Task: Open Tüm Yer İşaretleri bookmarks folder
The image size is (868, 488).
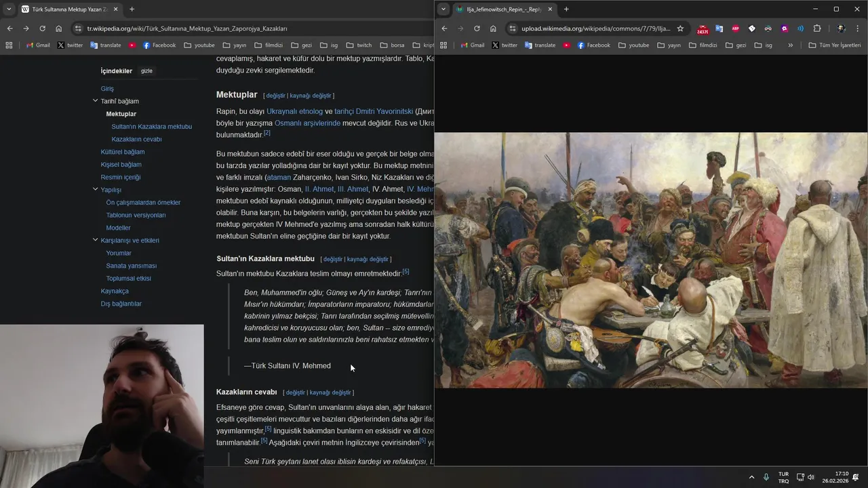Action: click(x=835, y=45)
